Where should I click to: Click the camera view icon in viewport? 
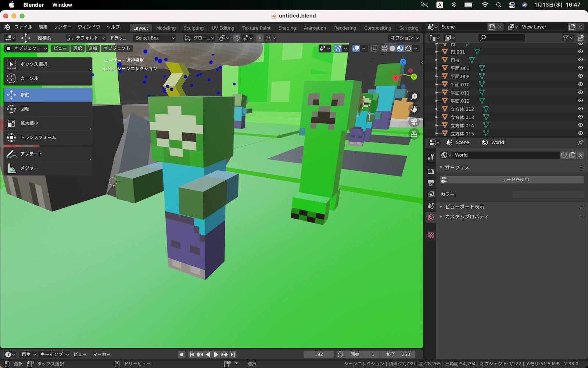414,122
